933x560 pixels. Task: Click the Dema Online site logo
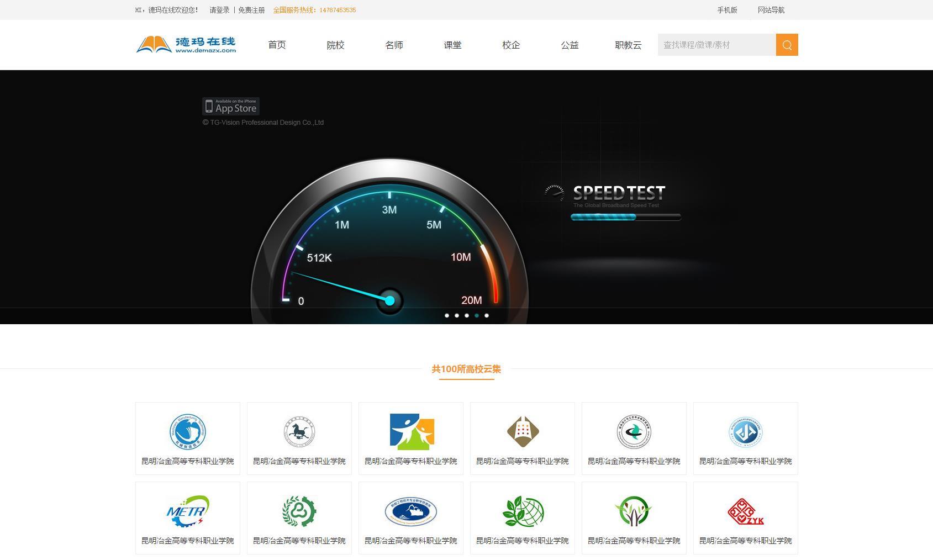coord(186,45)
